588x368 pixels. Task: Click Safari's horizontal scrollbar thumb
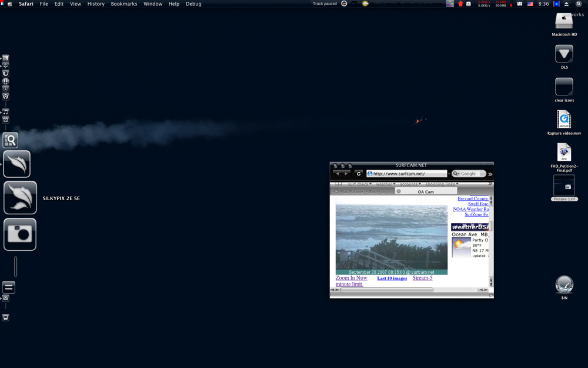pyautogui.click(x=387, y=290)
